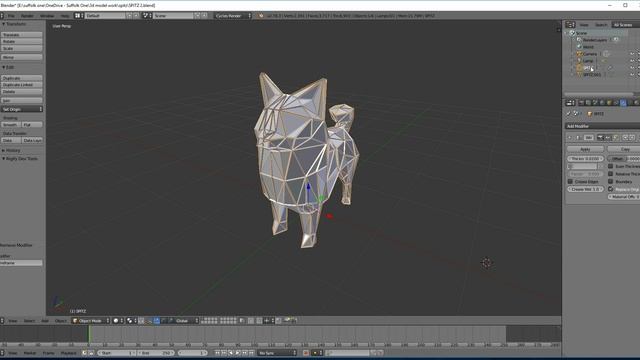
Task: Select RenderLayers in the outliner
Action: click(594, 40)
